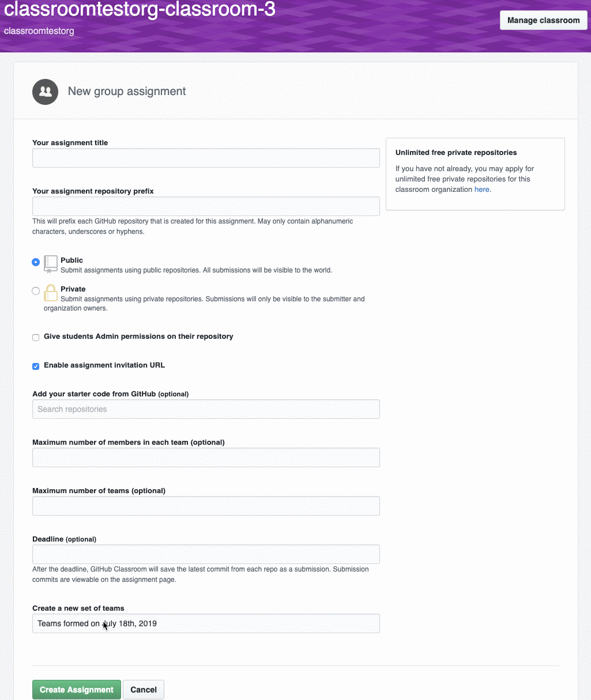The image size is (591, 700).
Task: Open the Manage classroom button
Action: [543, 20]
